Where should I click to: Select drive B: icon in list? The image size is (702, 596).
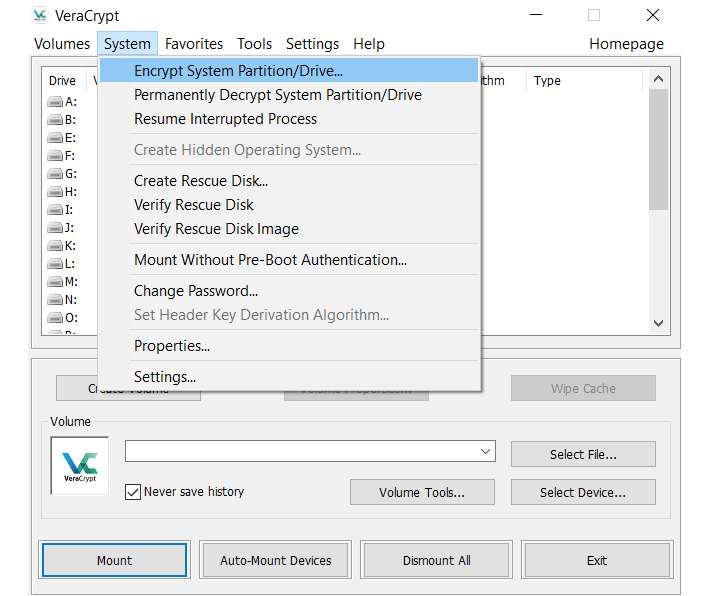click(55, 120)
